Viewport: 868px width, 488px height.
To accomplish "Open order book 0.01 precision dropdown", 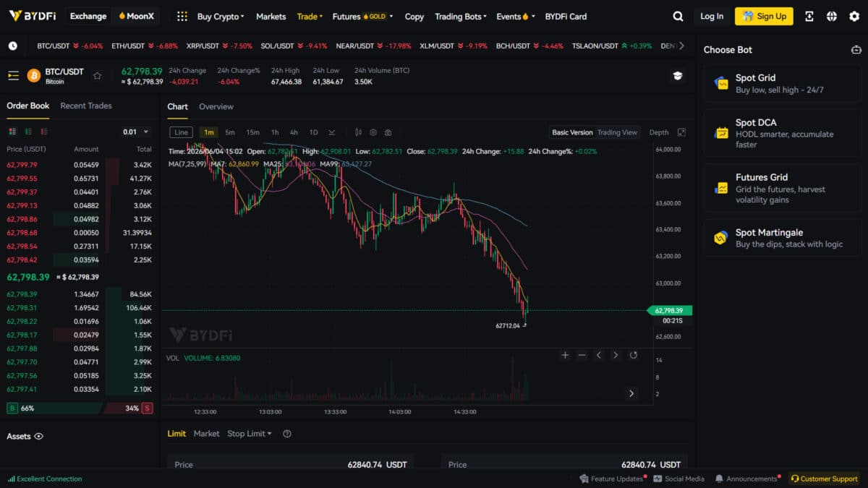I will (136, 132).
